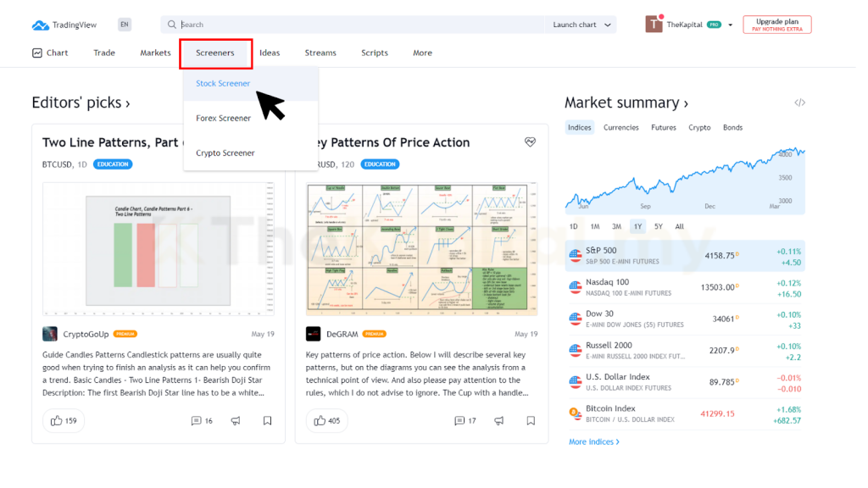Open the EN language selector
The width and height of the screenshot is (868, 488).
click(125, 25)
